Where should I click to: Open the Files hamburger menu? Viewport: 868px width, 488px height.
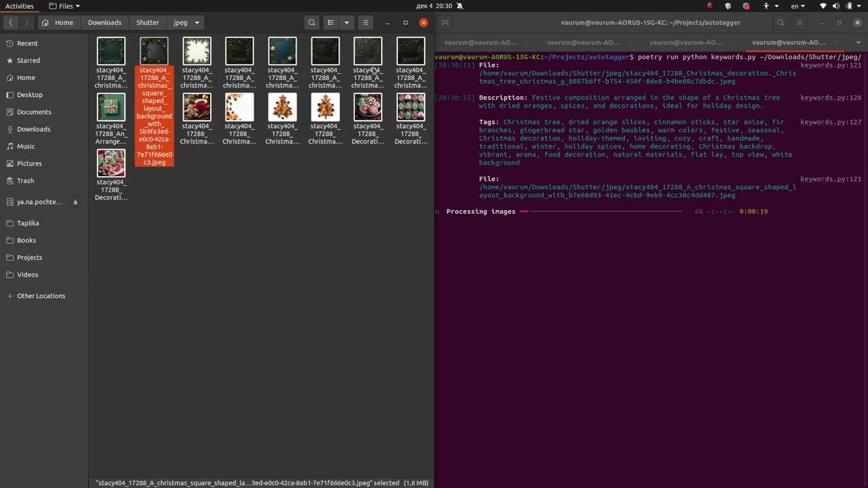[366, 22]
